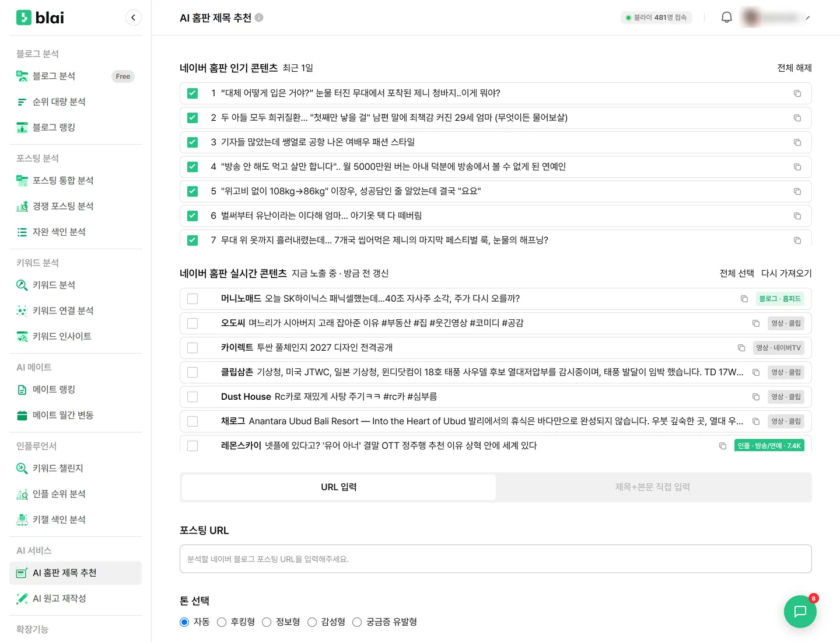Screen dimensions: 840x642
Task: Click the 블로그 · 홈피드 tag
Action: tap(780, 299)
